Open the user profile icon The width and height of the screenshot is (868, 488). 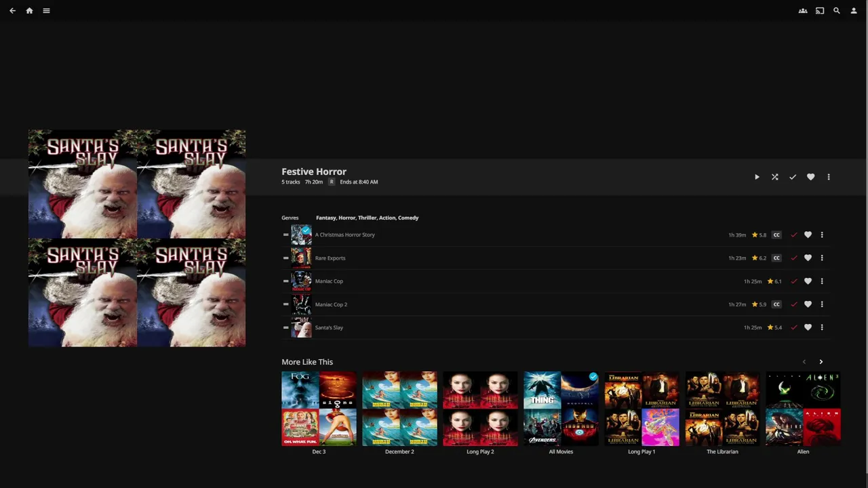tap(854, 11)
